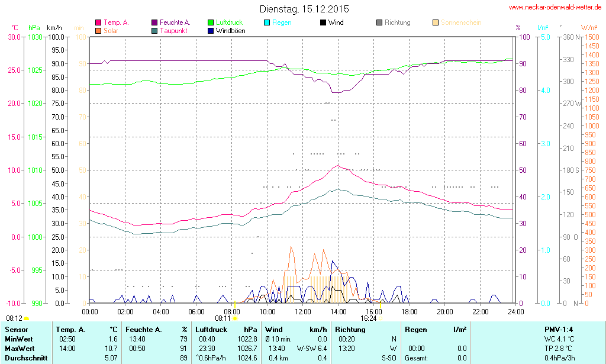This screenshot has height=364, width=606.
Task: Click the black Wind legend swatch
Action: (x=323, y=23)
